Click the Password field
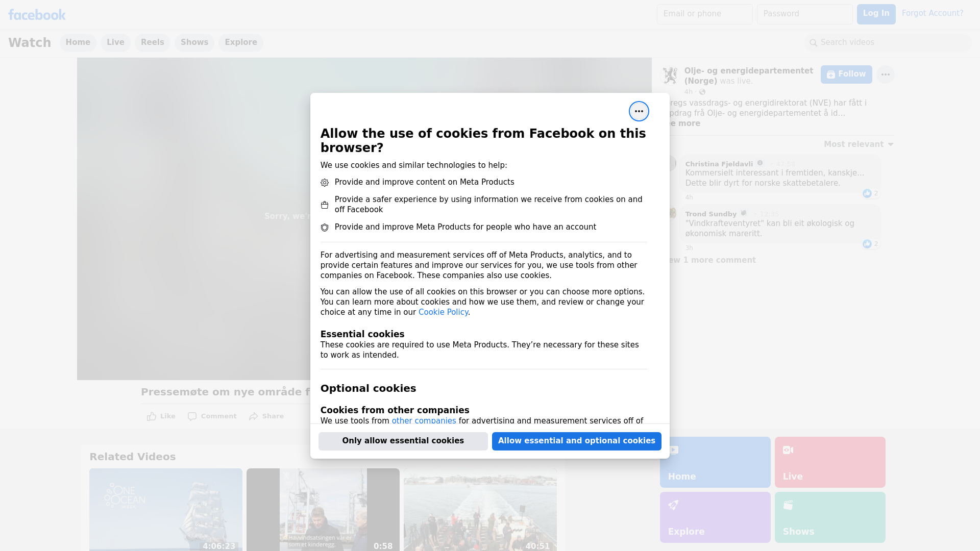980x551 pixels. tap(805, 14)
